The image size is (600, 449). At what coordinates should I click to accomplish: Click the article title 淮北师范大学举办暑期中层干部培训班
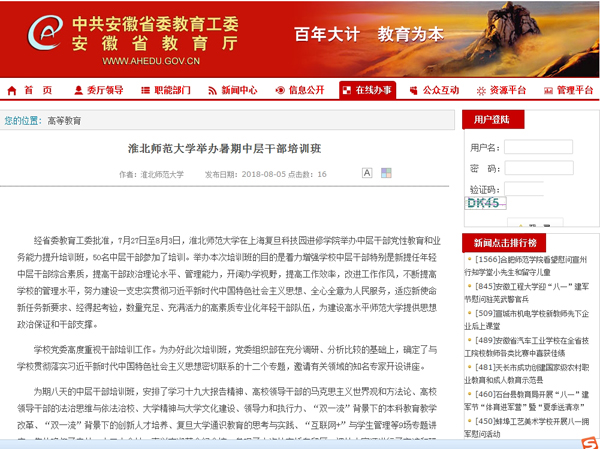click(x=225, y=149)
